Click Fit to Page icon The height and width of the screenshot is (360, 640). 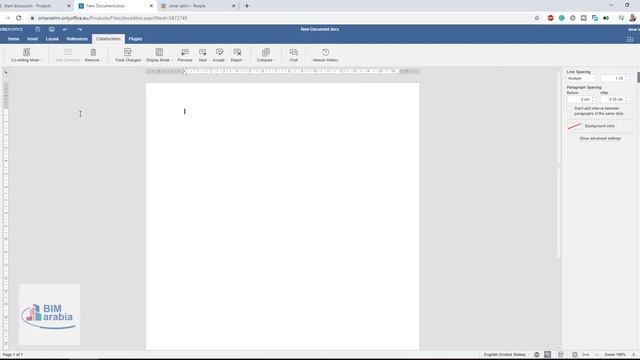(x=575, y=355)
